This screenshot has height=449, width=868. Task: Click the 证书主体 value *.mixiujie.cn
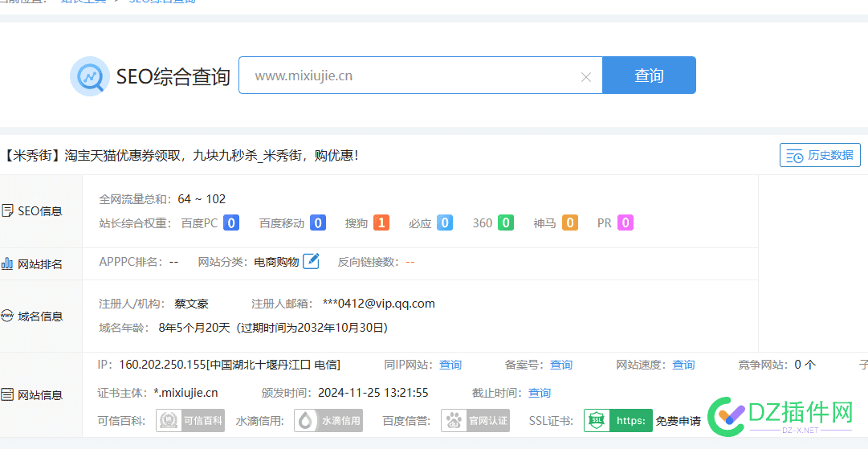(x=185, y=393)
